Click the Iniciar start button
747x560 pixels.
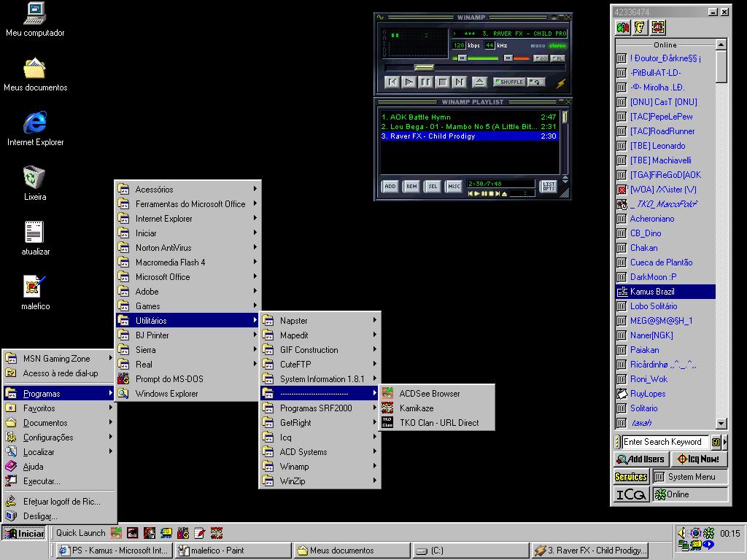point(24,533)
